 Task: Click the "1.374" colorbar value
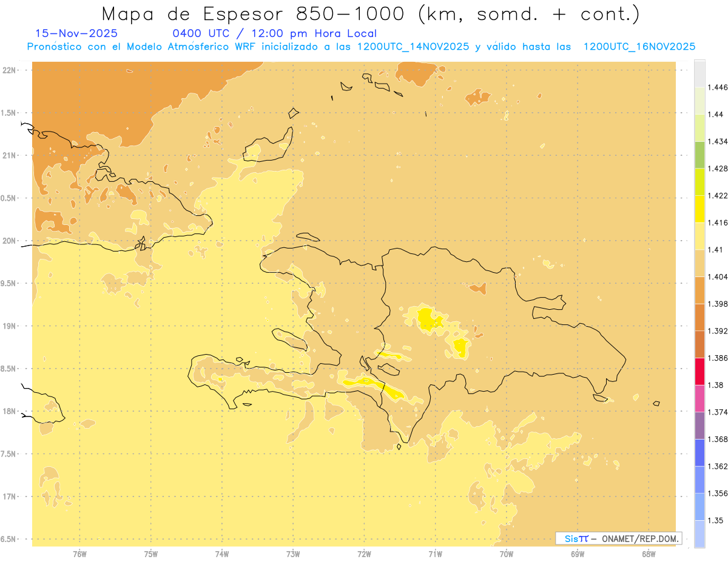718,412
